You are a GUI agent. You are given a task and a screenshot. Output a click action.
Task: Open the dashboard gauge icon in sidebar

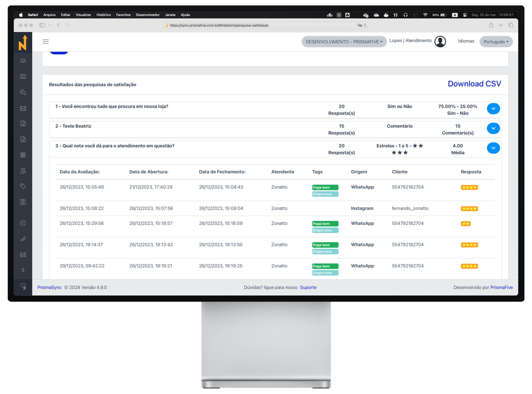[x=23, y=61]
